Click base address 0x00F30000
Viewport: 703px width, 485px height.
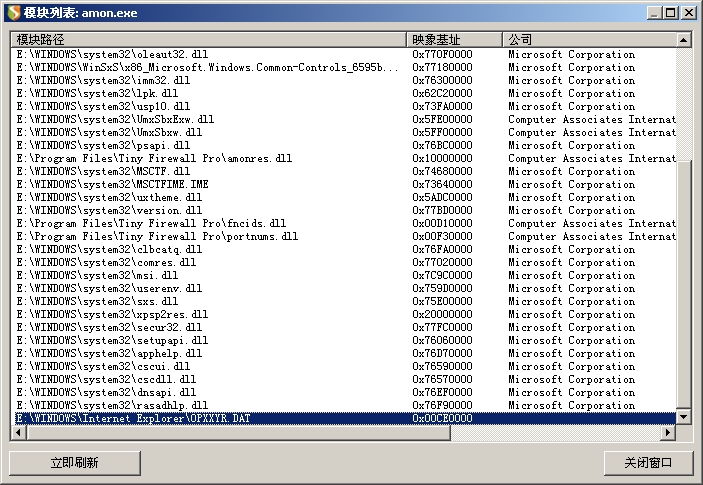[x=442, y=236]
